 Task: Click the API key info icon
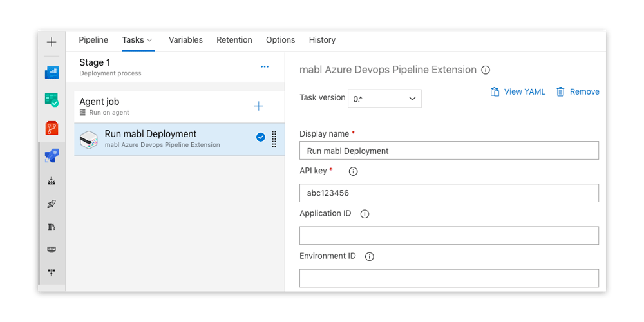(353, 172)
